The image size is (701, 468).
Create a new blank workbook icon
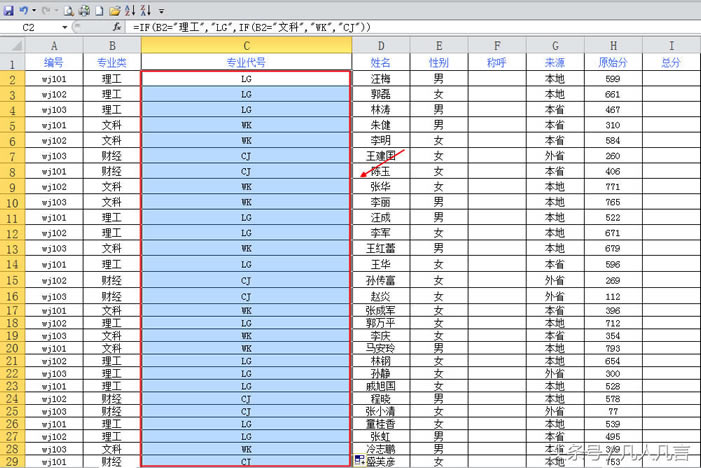tap(98, 11)
